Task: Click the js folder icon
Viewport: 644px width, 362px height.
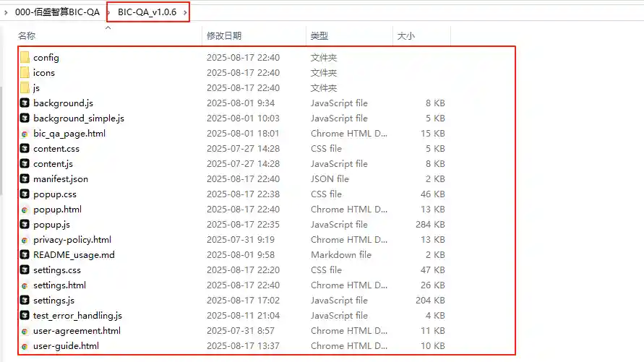Action: [x=25, y=88]
